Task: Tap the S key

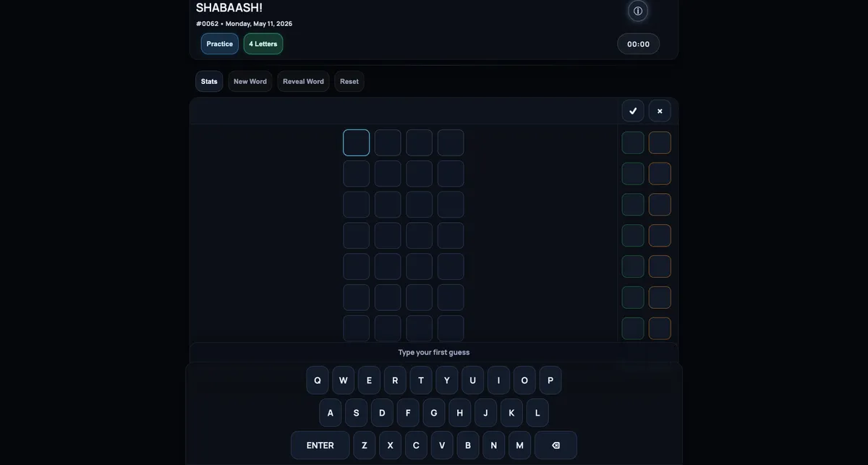Action: click(x=356, y=413)
